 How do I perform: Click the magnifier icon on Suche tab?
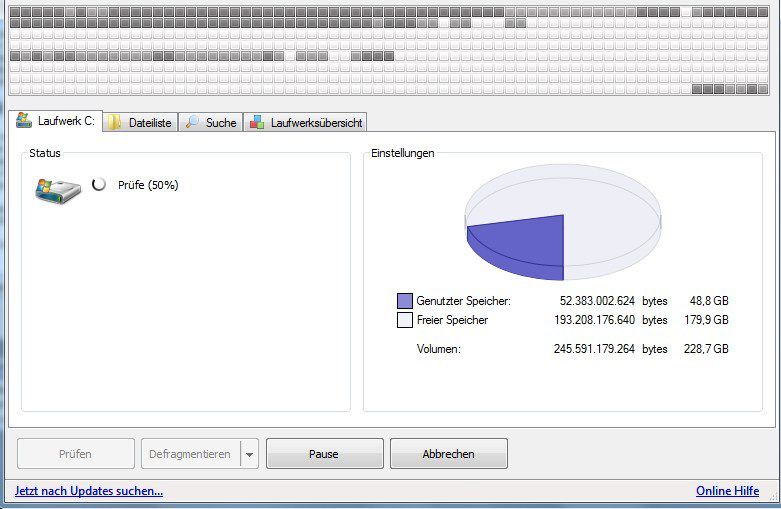point(192,122)
